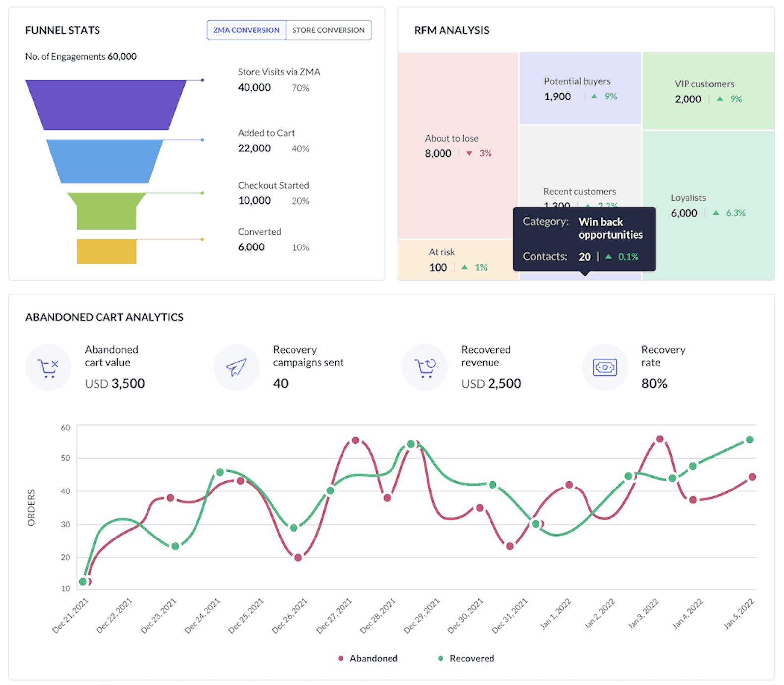Click the paper plane campaigns sent icon
784x685 pixels.
(237, 367)
